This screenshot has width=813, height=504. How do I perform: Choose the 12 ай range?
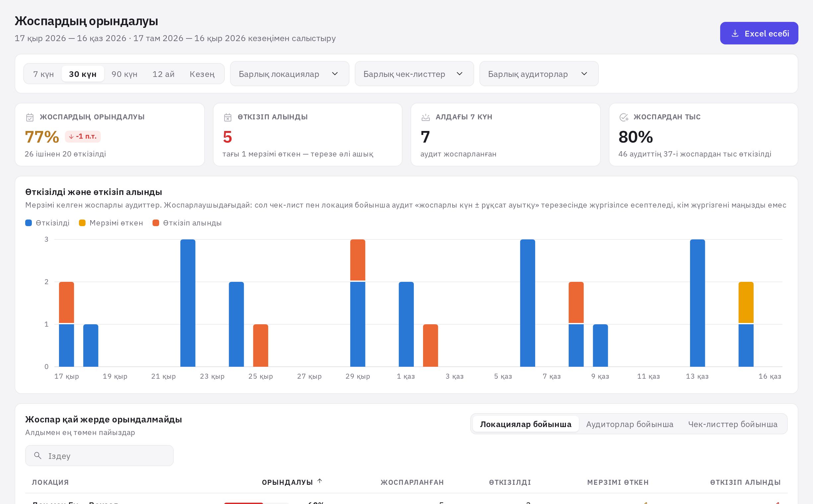click(163, 74)
